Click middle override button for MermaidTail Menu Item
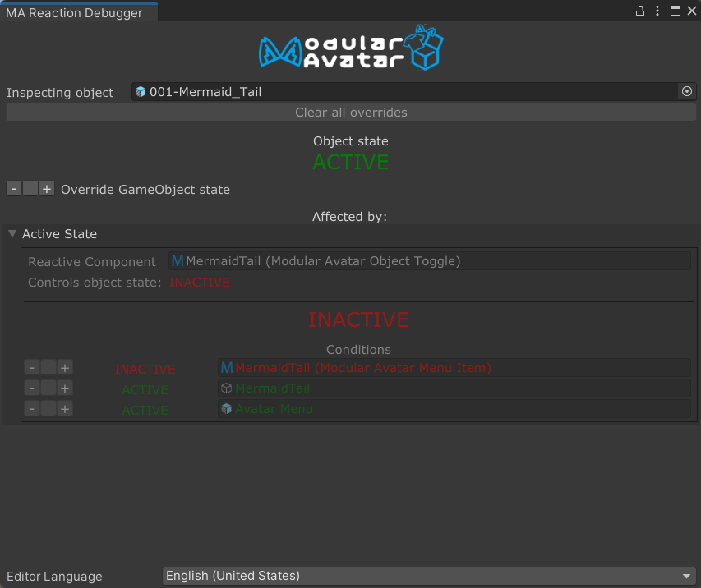 click(48, 368)
